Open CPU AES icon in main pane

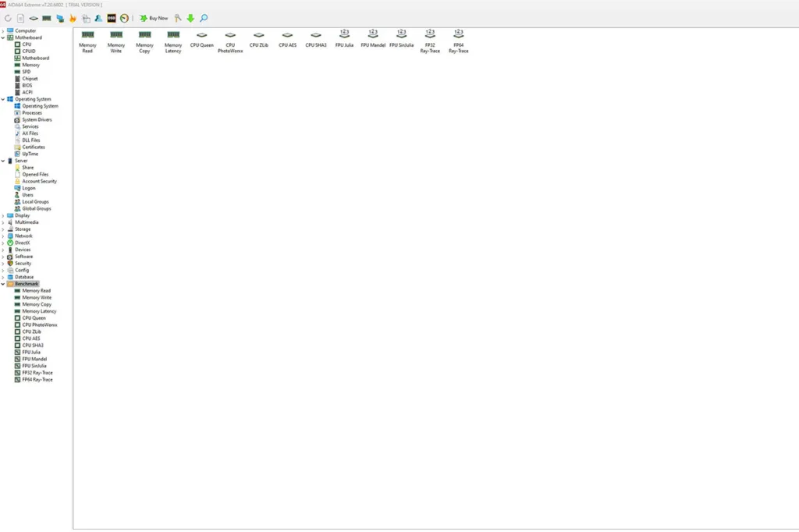pyautogui.click(x=287, y=39)
